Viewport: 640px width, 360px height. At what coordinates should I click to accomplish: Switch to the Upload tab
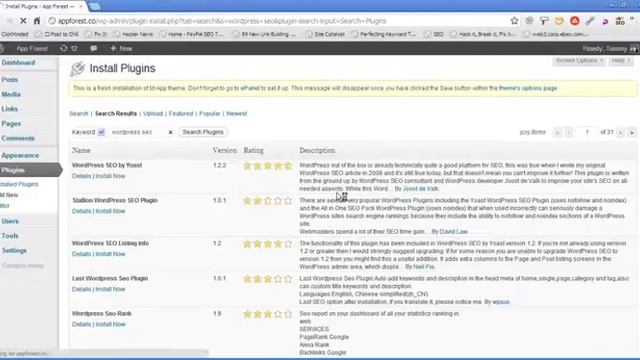click(x=153, y=113)
